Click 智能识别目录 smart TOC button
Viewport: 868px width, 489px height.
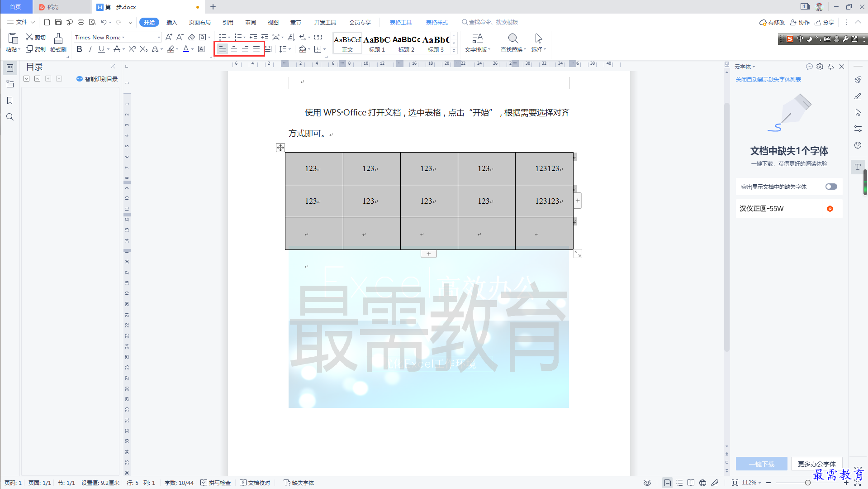(97, 79)
